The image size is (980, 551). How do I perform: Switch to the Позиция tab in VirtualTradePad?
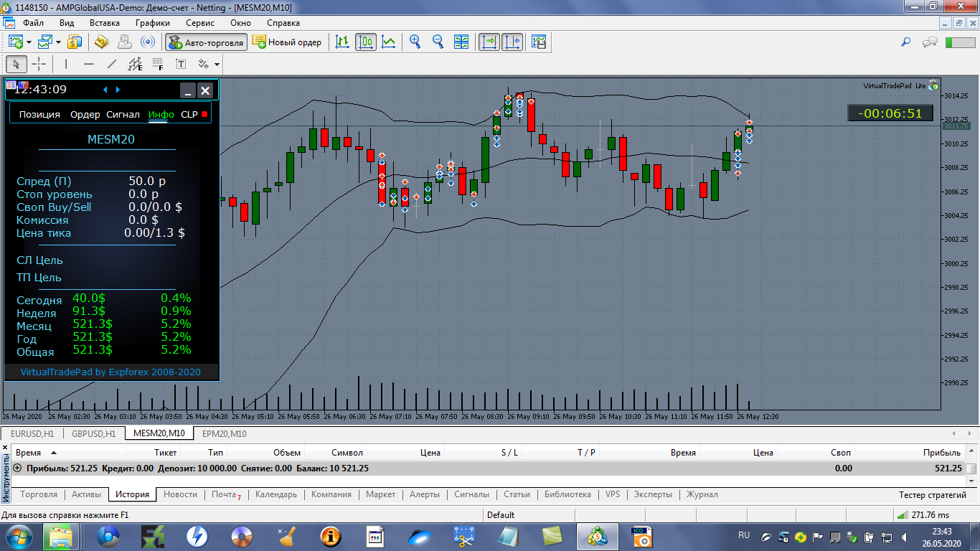click(39, 114)
